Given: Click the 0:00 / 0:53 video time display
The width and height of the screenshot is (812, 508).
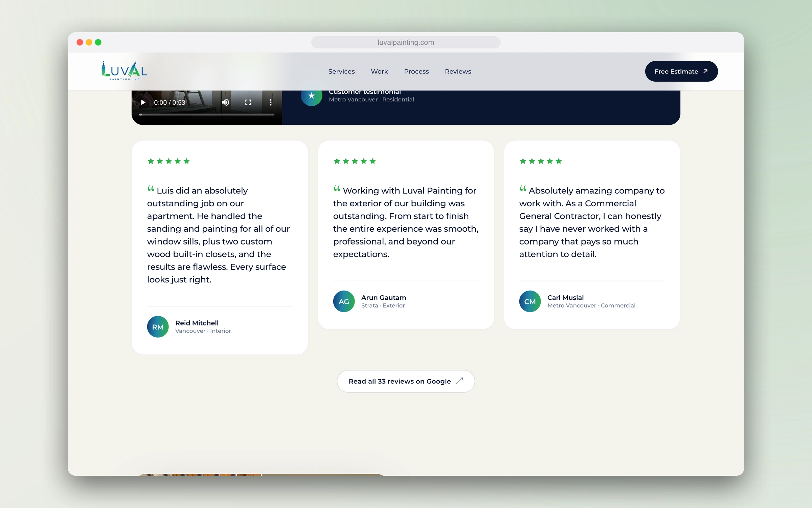Looking at the screenshot, I should pos(170,103).
